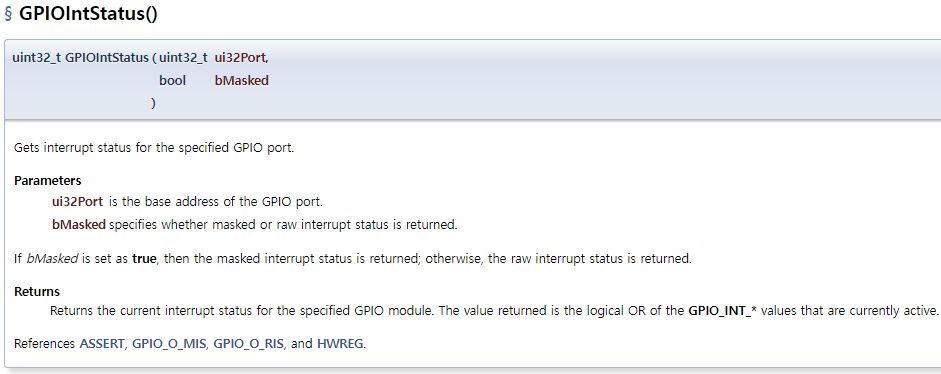The width and height of the screenshot is (941, 374).
Task: Click the uint32_t return type in prototype
Action: 37,58
